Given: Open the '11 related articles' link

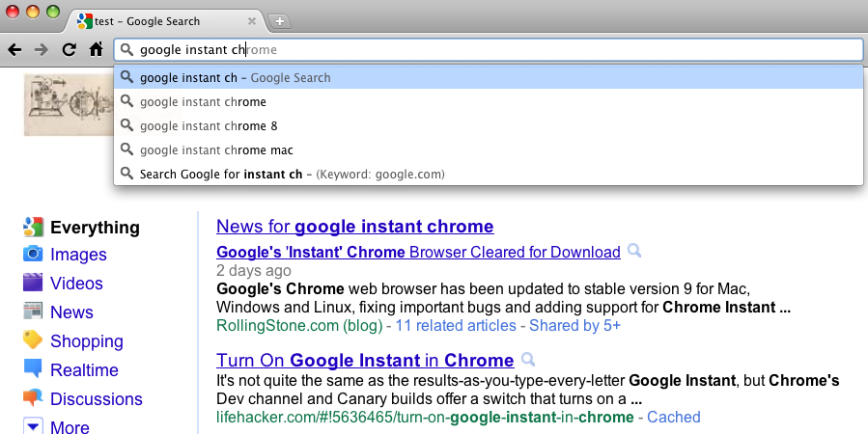Looking at the screenshot, I should (x=456, y=325).
